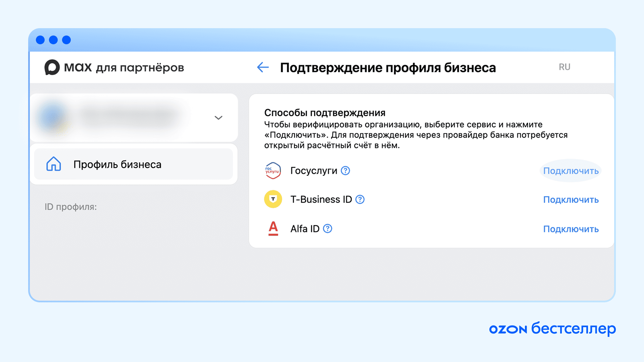Click the blurred profile avatar
Viewport: 644px width, 362px height.
(x=52, y=117)
